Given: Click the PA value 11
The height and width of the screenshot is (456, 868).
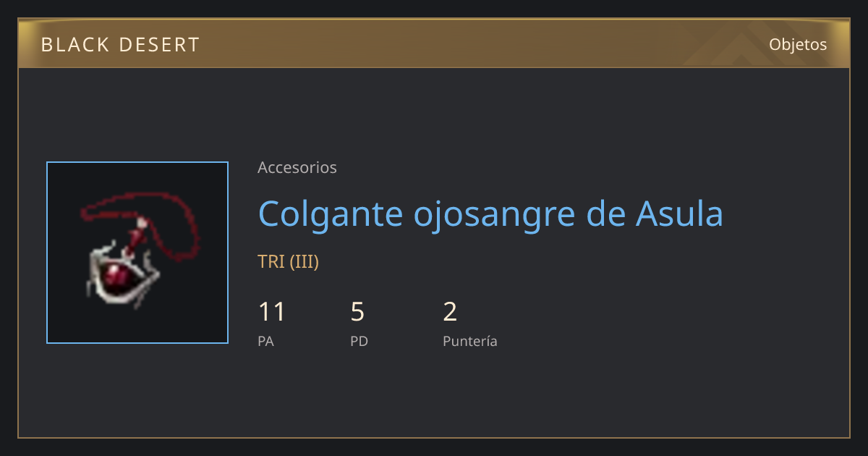Looking at the screenshot, I should point(272,312).
